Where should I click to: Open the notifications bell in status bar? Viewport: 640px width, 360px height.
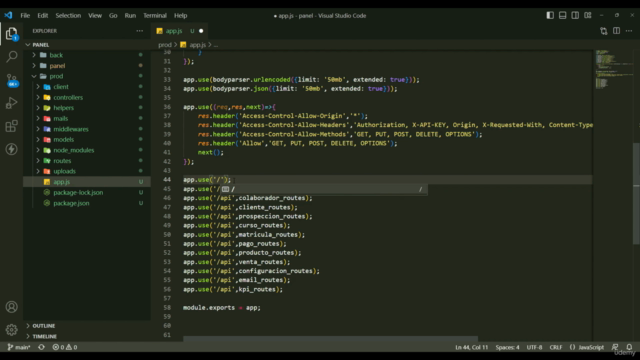click(629, 347)
